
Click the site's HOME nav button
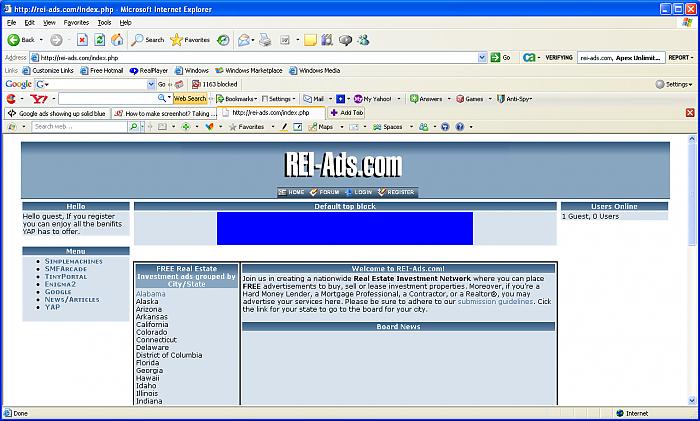[292, 192]
